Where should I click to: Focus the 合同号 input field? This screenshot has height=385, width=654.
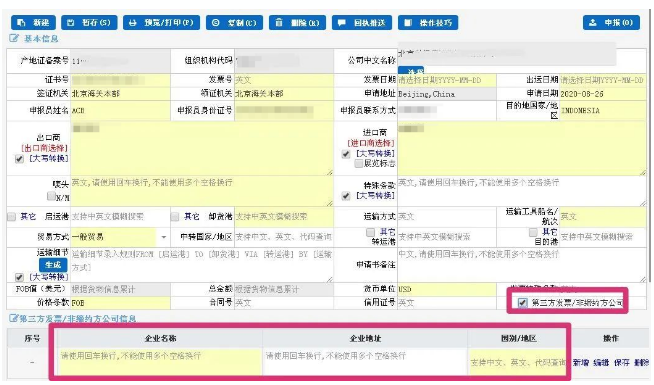tap(284, 303)
